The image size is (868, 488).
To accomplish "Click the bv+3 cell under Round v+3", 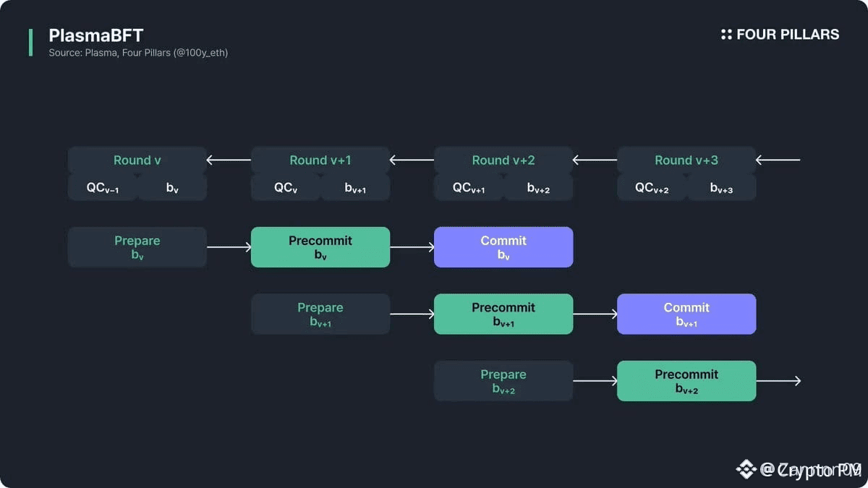I will pyautogui.click(x=721, y=187).
